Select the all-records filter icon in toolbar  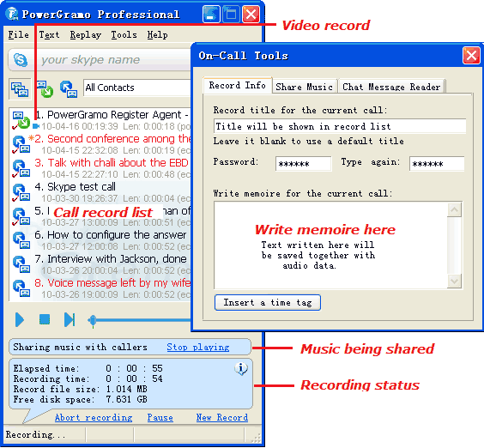click(20, 89)
